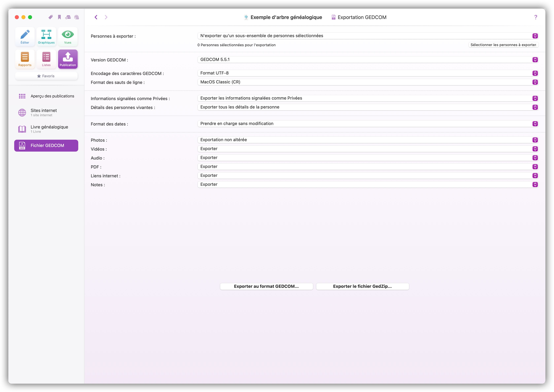554x392 pixels.
Task: Click the GED file icon in sidebar
Action: pos(22,145)
